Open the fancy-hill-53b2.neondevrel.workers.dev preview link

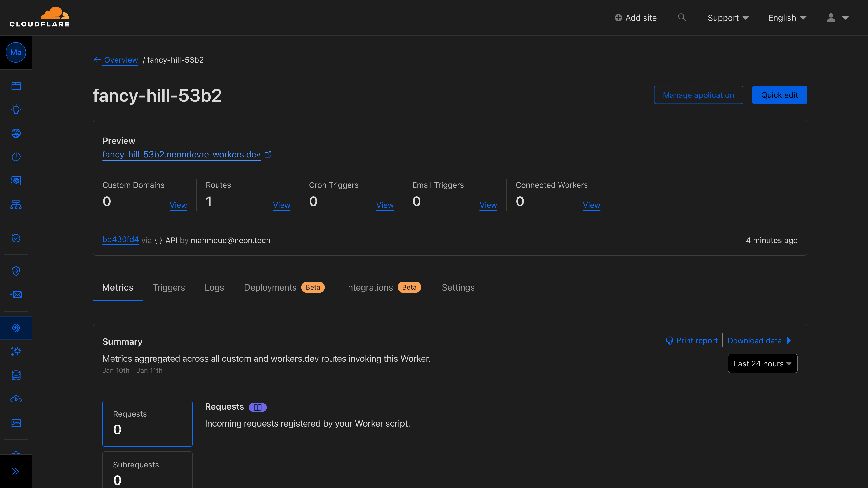pyautogui.click(x=181, y=155)
